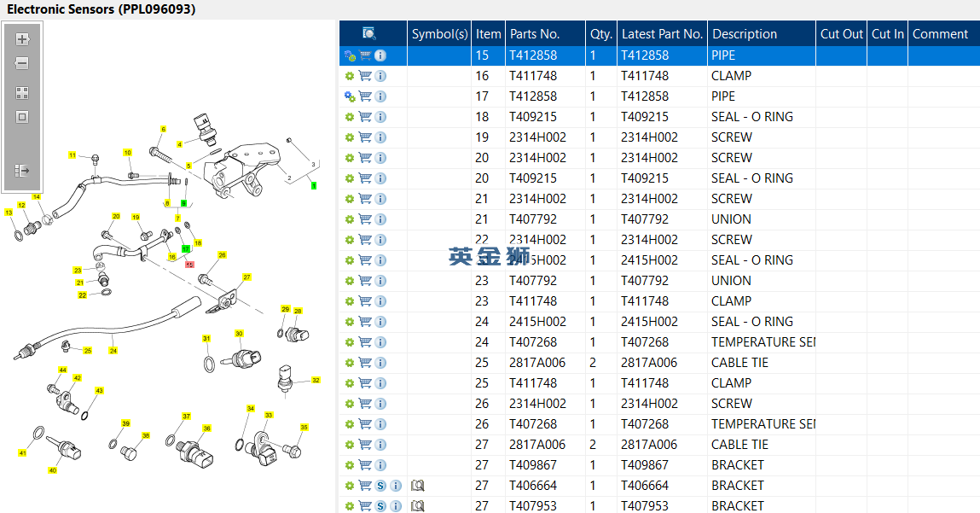Screen dimensions: 980x513
Task: Click latest part number T407953
Action: 645,506
